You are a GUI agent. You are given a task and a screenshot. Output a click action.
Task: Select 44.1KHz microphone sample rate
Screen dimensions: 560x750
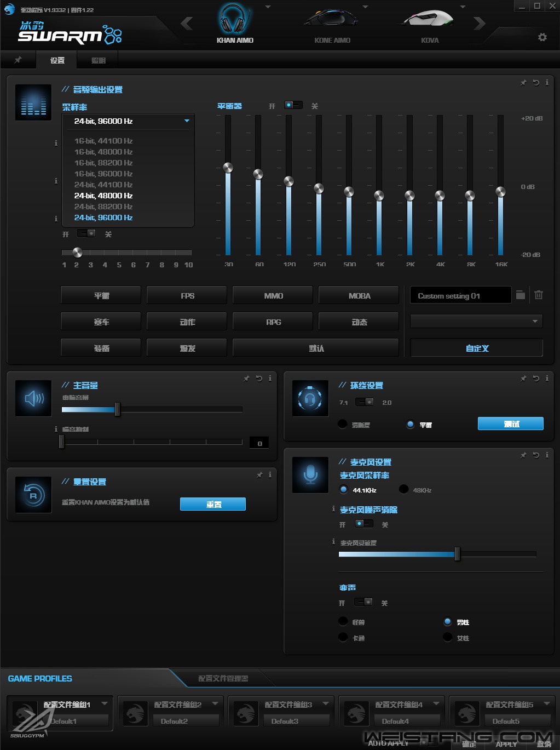click(344, 489)
